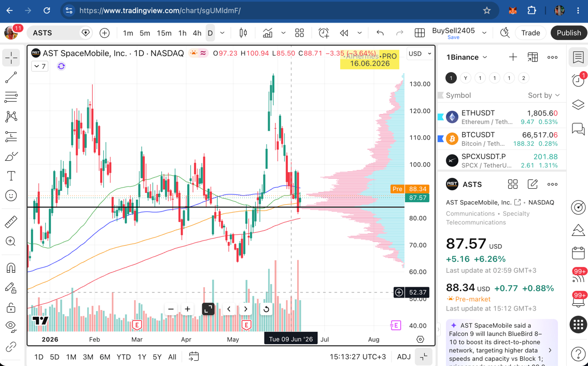Image resolution: width=588 pixels, height=366 pixels.
Task: Zoom out chart with minus button
Action: (171, 309)
